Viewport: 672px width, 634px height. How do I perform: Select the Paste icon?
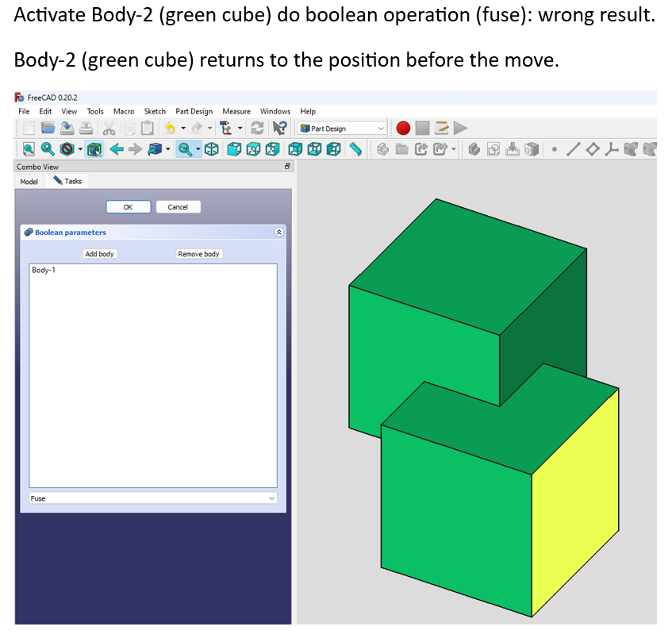pos(146,128)
